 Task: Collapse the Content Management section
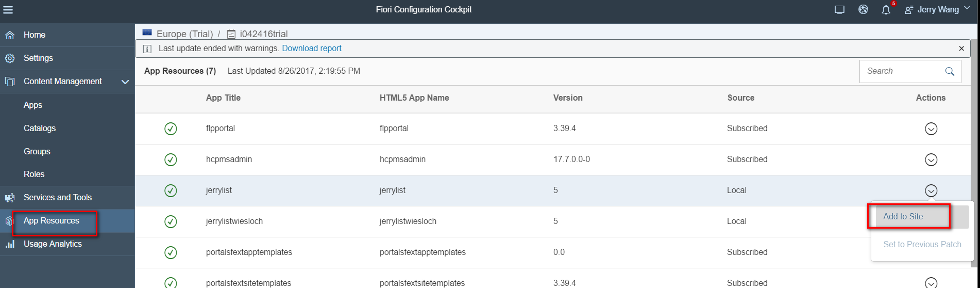tap(125, 82)
